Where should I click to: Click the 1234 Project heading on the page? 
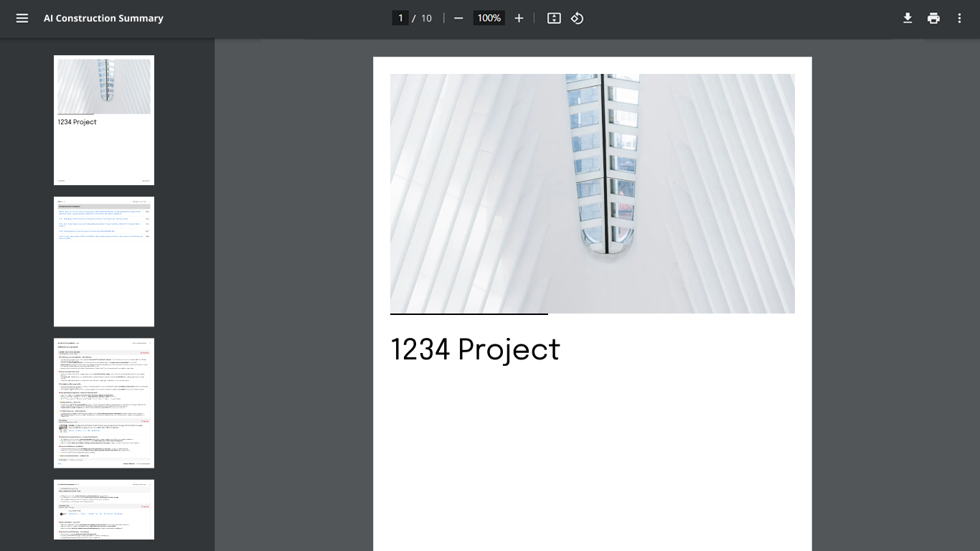tap(475, 349)
